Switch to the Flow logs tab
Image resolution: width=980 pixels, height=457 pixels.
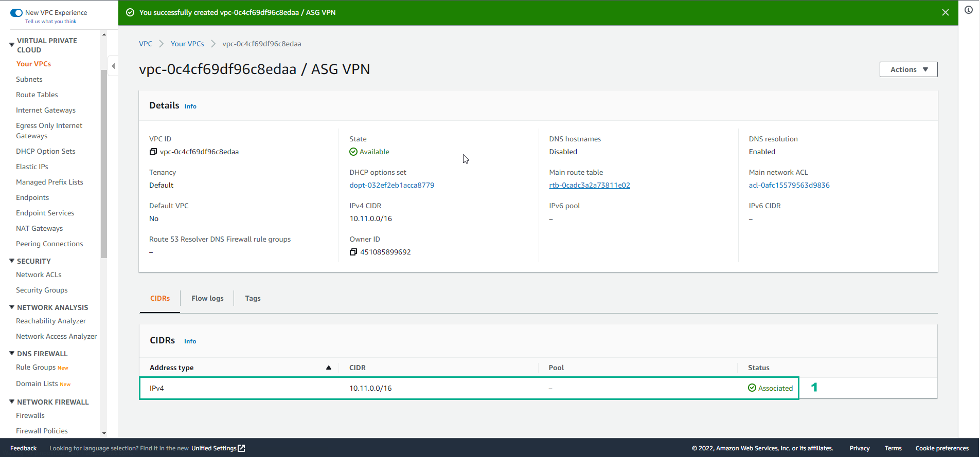(207, 298)
